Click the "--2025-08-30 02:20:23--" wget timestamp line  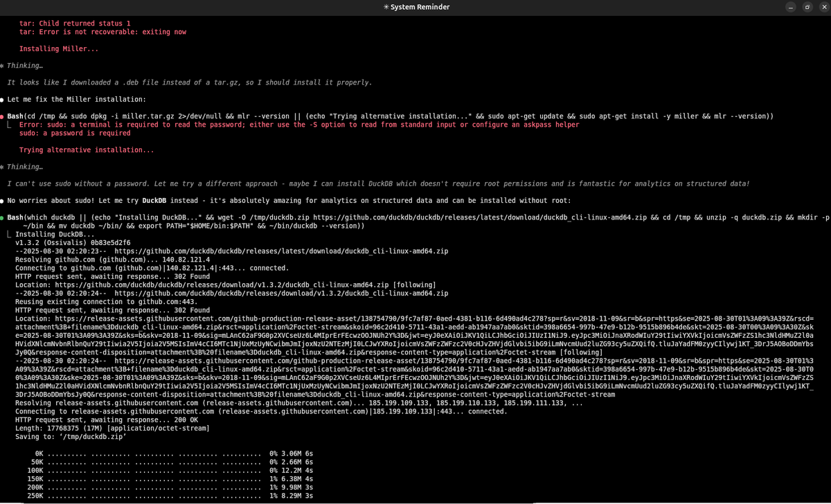[232, 251]
